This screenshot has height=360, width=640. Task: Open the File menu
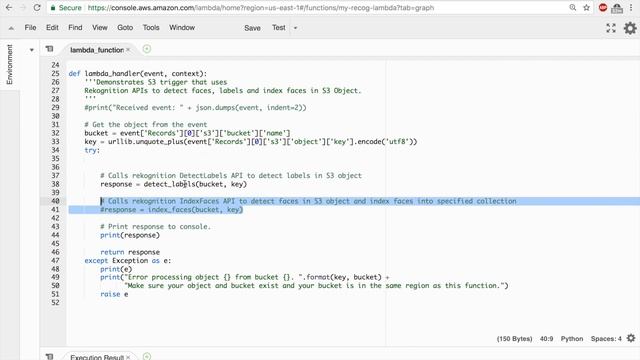(x=30, y=28)
